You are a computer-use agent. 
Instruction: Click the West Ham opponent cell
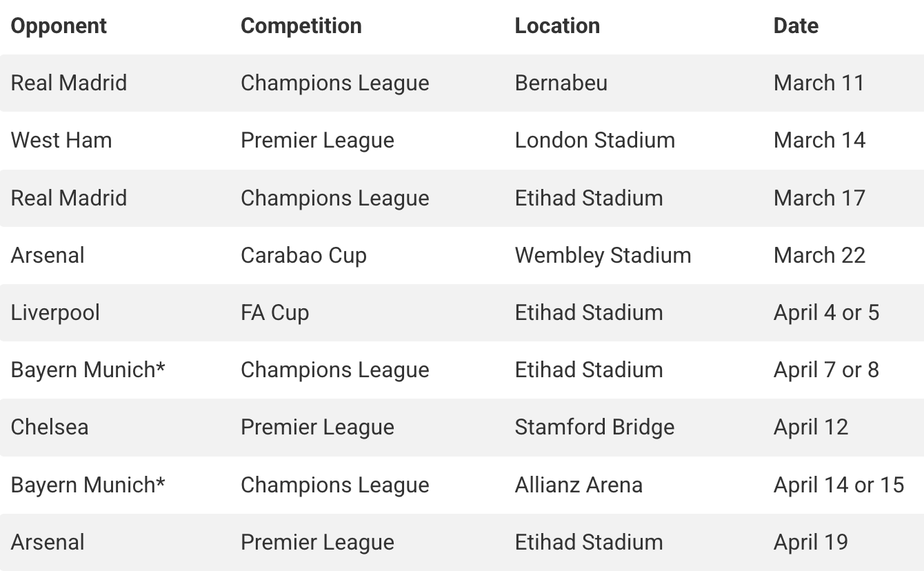coord(61,141)
